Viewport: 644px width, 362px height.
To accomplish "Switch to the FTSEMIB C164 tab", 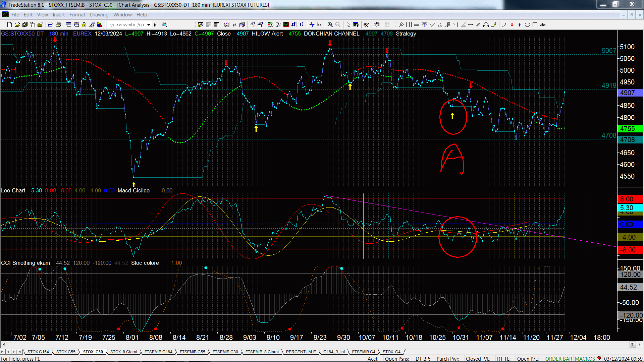I will pos(158,352).
